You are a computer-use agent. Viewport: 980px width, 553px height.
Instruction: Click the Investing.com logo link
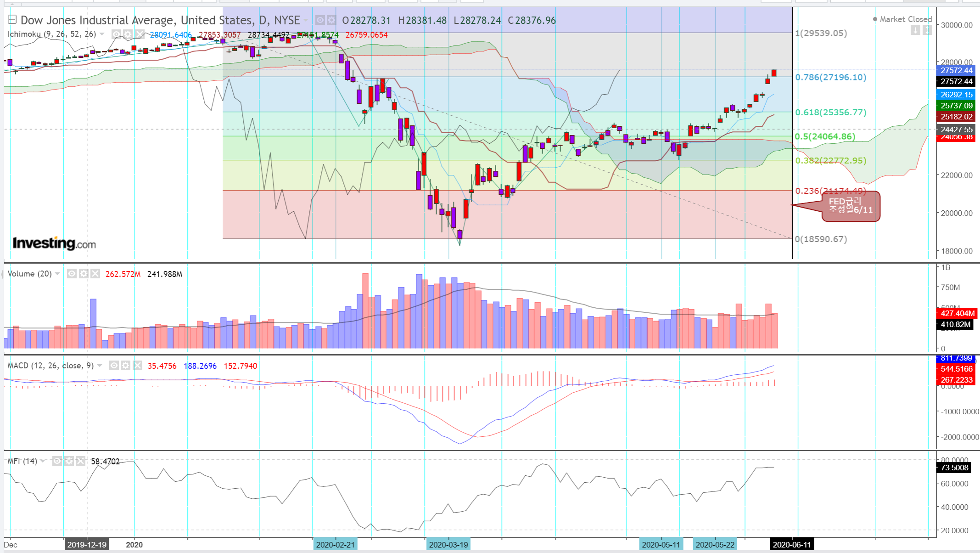(54, 243)
